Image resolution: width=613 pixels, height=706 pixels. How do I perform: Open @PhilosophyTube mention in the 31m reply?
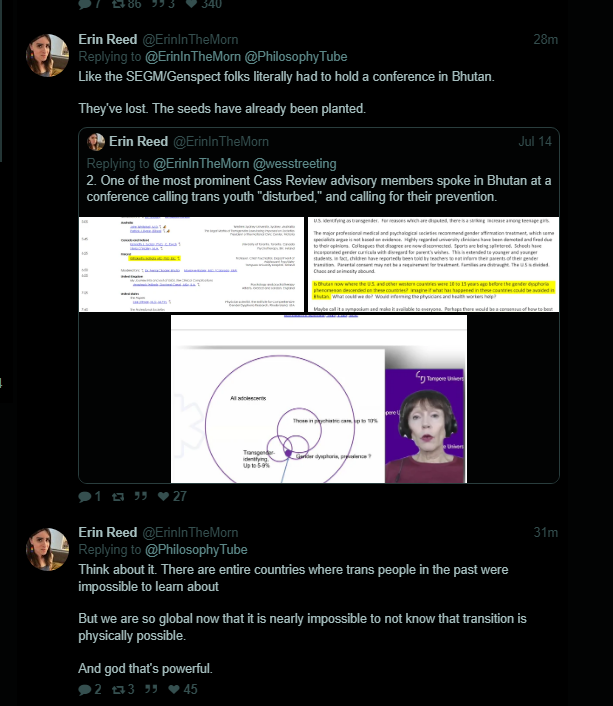click(x=196, y=550)
